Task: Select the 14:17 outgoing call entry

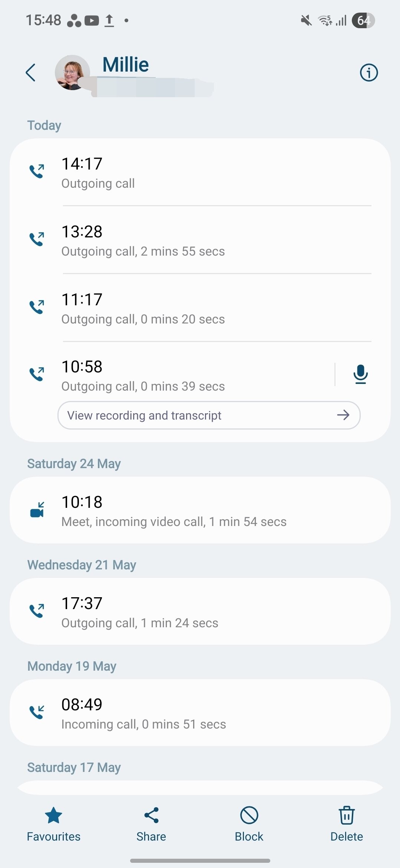Action: (x=200, y=172)
